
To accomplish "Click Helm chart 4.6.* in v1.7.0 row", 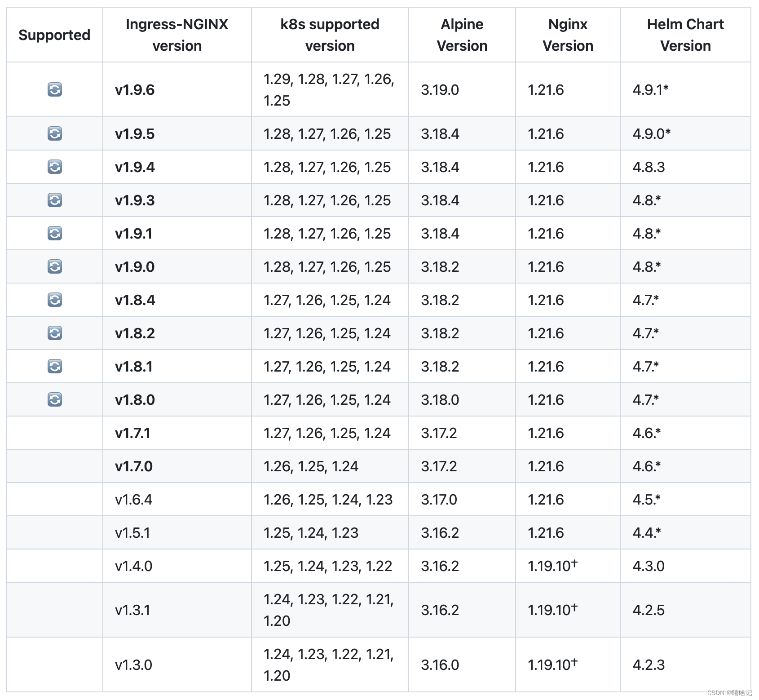I will pyautogui.click(x=647, y=466).
